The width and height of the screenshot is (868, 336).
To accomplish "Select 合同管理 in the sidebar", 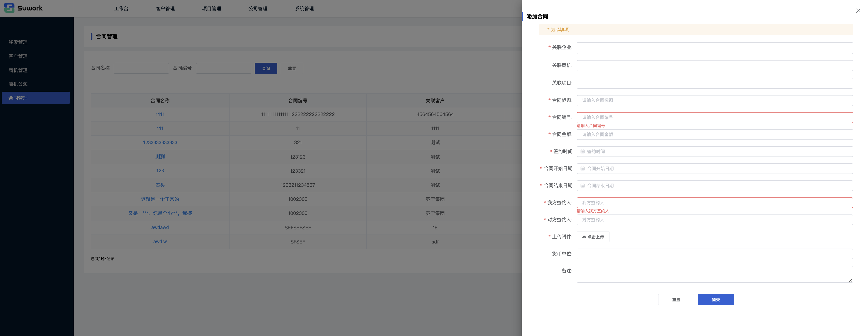I will coord(36,98).
